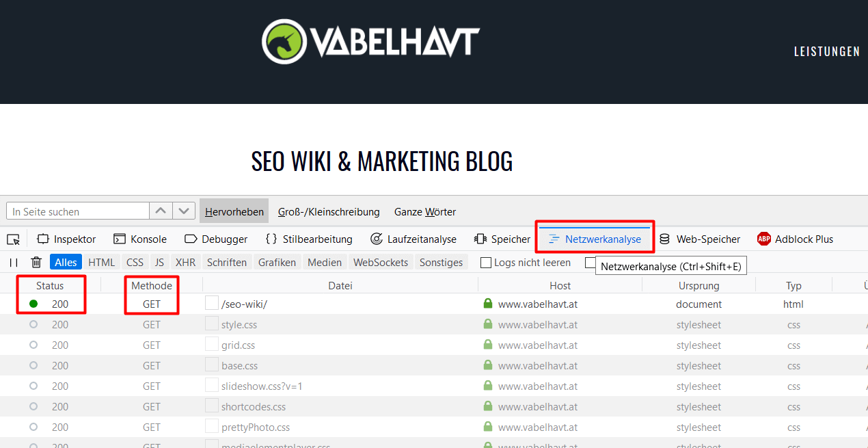Viewport: 868px width, 448px height.
Task: Sort by the Typ column header
Action: pyautogui.click(x=794, y=285)
